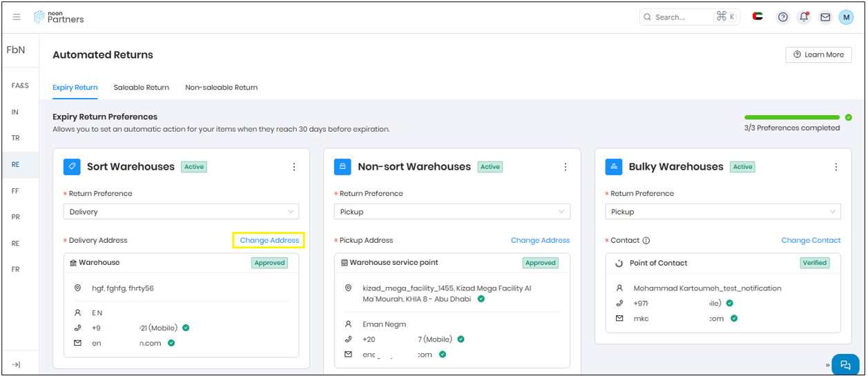Switch to Saleable Return tab
Viewport: 868px width, 376px height.
(x=141, y=88)
